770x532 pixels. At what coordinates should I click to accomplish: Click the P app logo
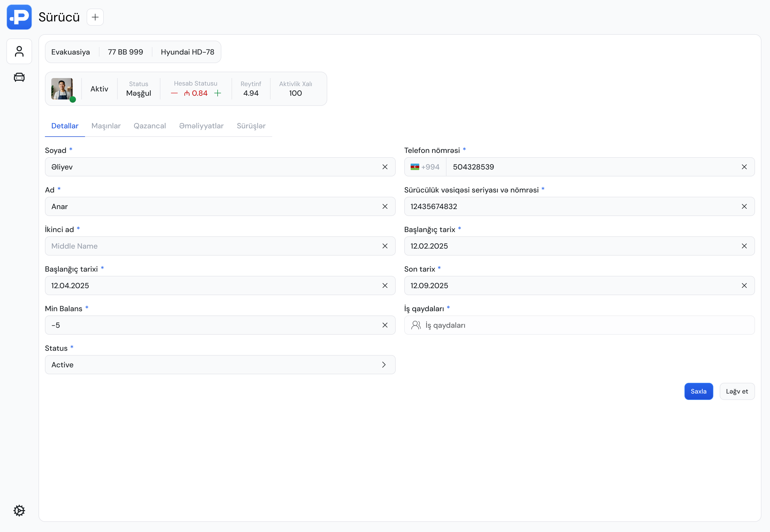point(19,17)
